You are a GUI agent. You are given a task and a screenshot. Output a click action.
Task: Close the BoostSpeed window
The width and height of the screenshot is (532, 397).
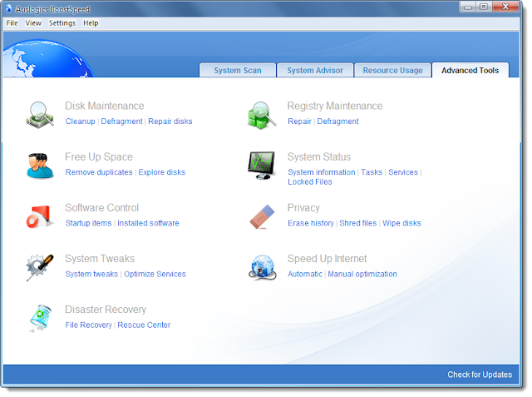505,7
